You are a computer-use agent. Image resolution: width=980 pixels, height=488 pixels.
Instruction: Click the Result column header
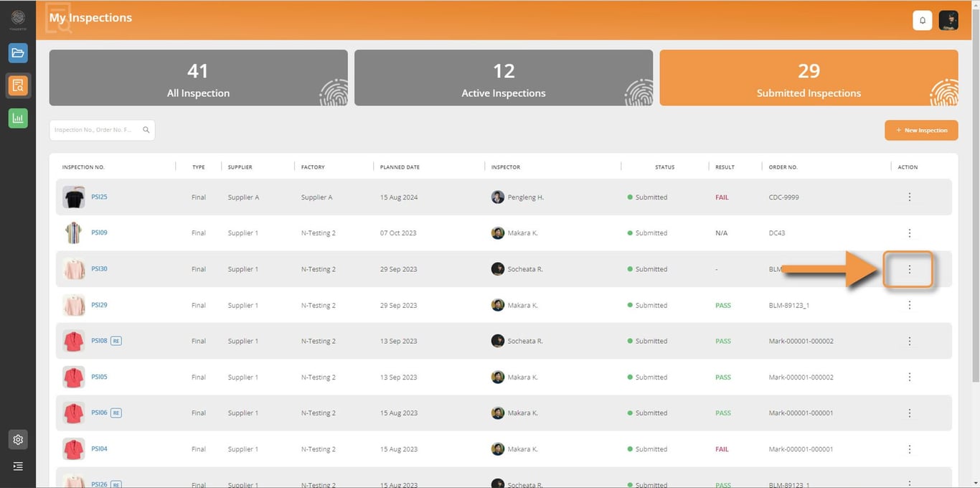point(725,167)
